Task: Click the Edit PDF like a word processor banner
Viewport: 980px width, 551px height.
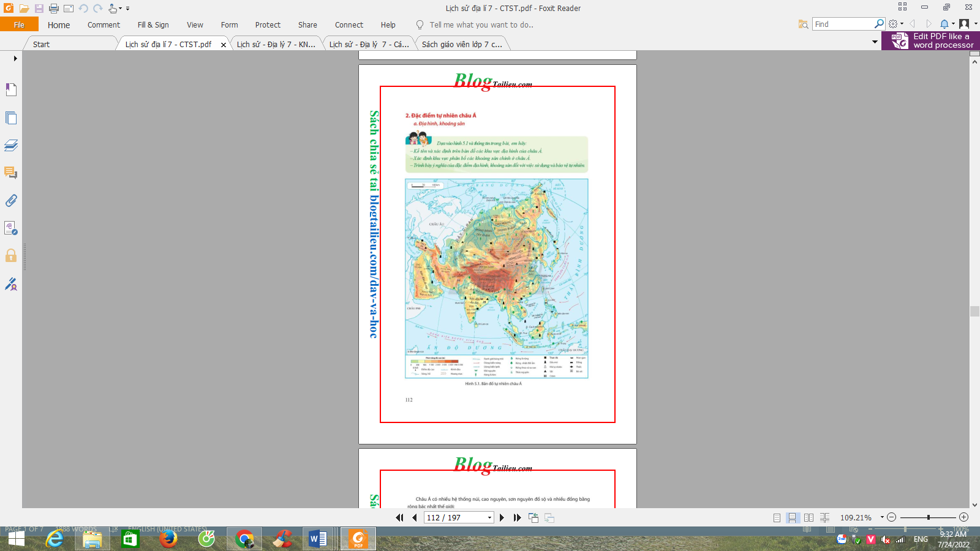Action: [x=931, y=41]
